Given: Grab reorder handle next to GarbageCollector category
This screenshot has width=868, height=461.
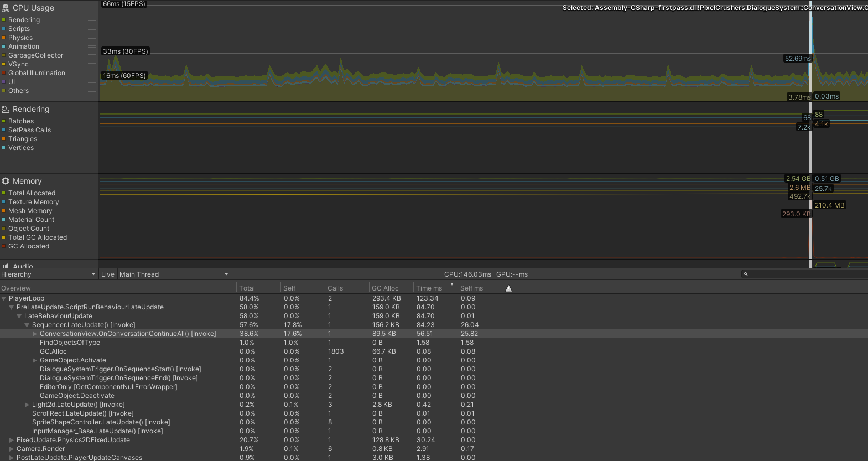Looking at the screenshot, I should coord(92,55).
